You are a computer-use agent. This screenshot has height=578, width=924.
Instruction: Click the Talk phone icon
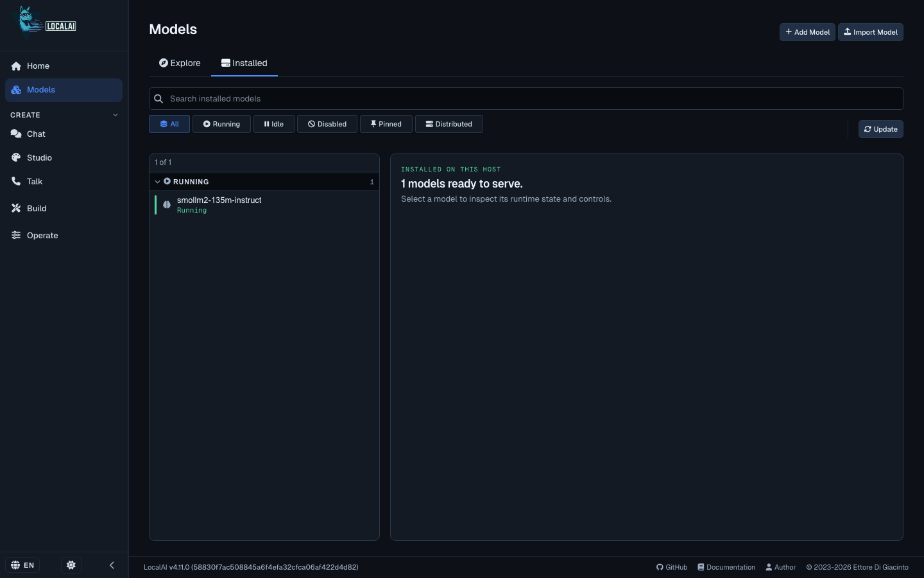[16, 182]
